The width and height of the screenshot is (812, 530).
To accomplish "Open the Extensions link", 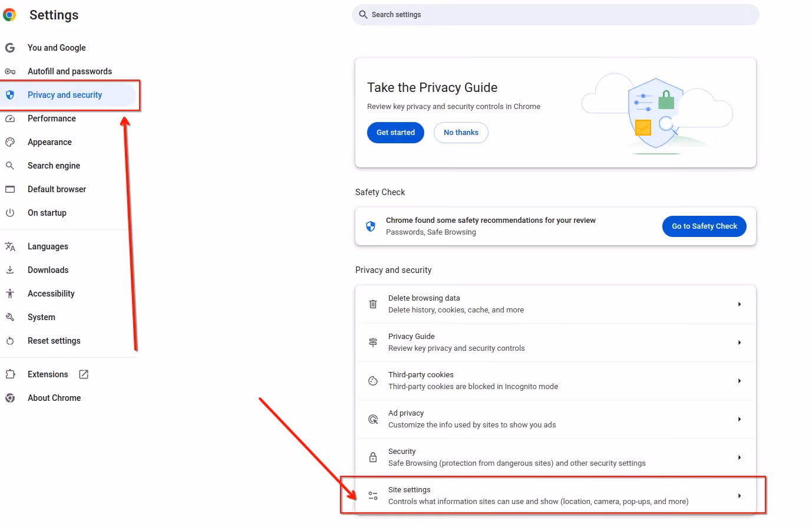I will pyautogui.click(x=48, y=374).
